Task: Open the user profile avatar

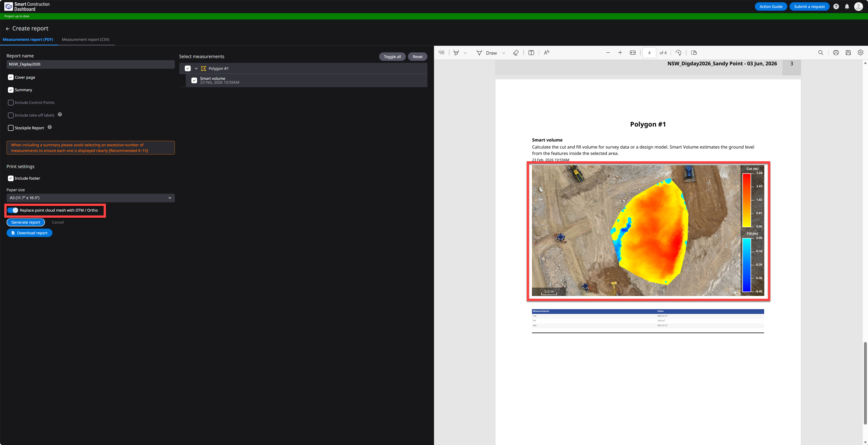Action: tap(858, 6)
